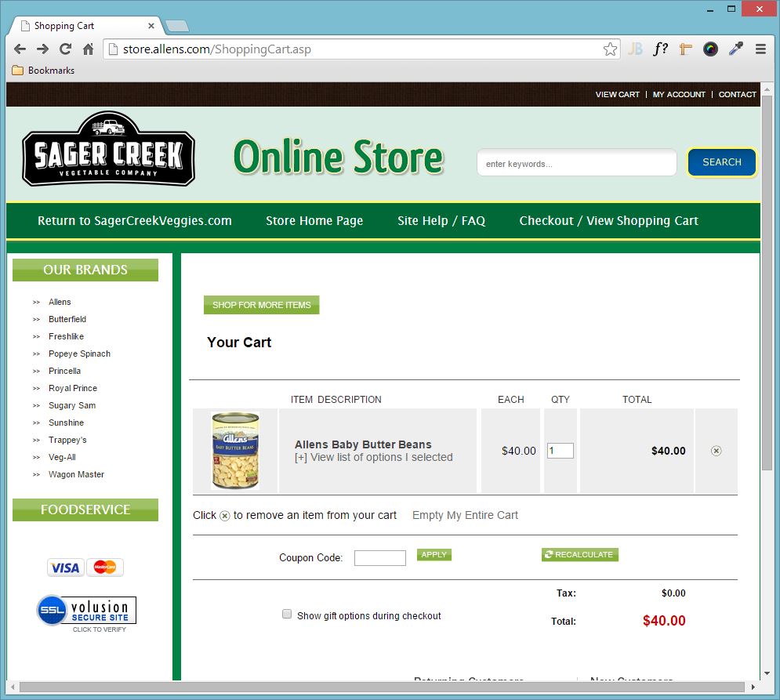Click the Empty My Entire Cart link

tap(465, 515)
